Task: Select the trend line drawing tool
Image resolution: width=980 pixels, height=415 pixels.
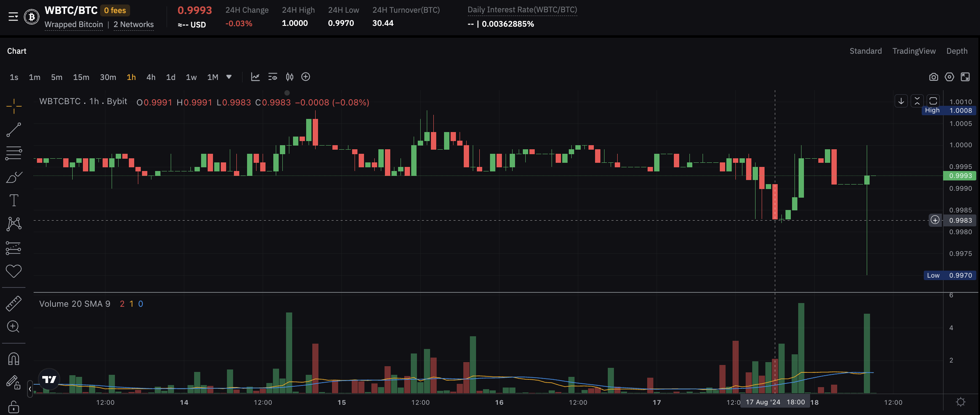Action: pyautogui.click(x=14, y=130)
